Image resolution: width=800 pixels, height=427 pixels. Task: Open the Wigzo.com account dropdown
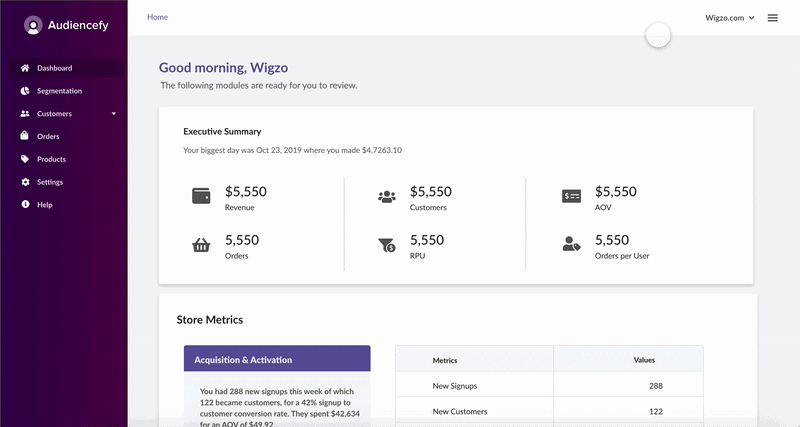coord(730,18)
